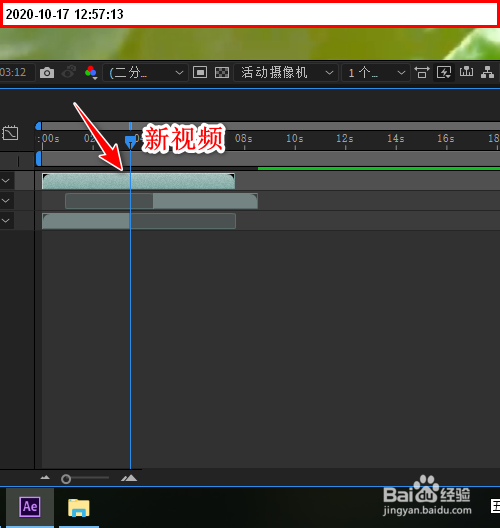Open the resolution dropdown showing 二分
The image size is (500, 528).
(145, 73)
